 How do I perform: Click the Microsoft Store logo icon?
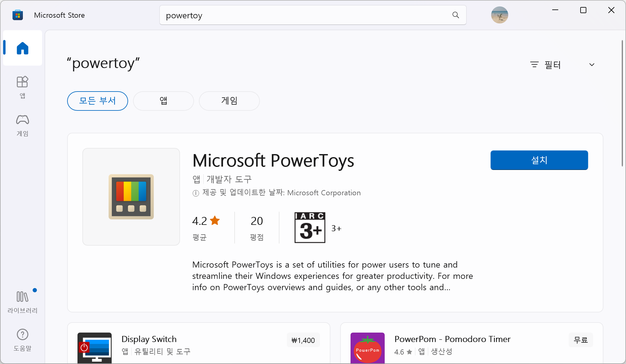(18, 15)
